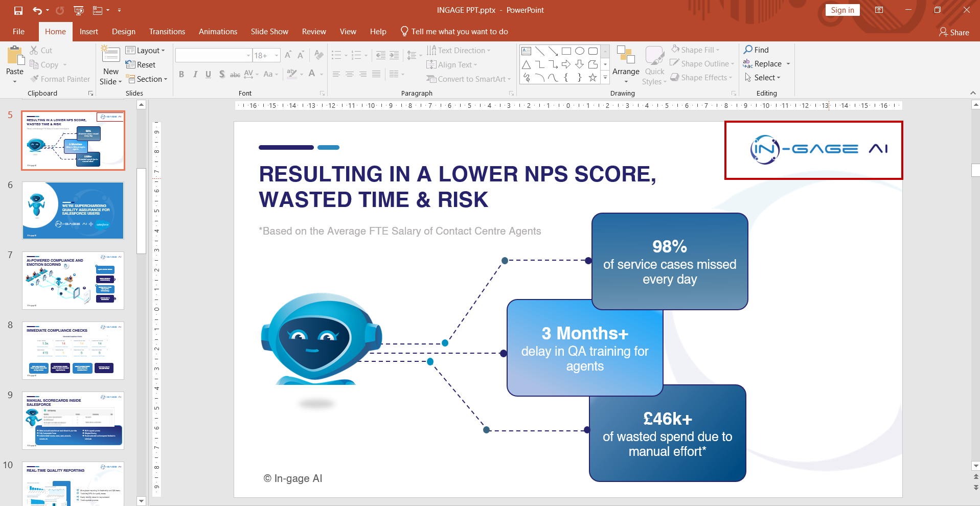The height and width of the screenshot is (506, 980).
Task: Click the Share button
Action: point(954,32)
